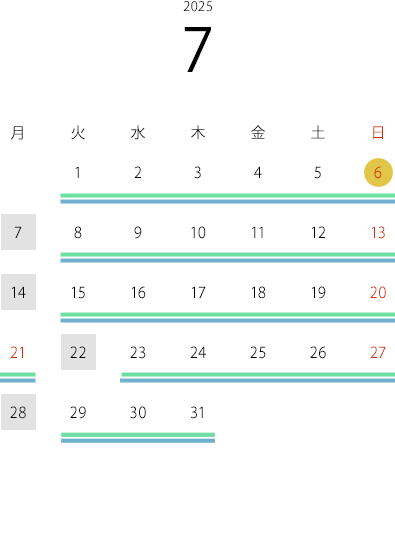Click the grayed-out date 28
The image size is (395, 540).
coord(18,412)
